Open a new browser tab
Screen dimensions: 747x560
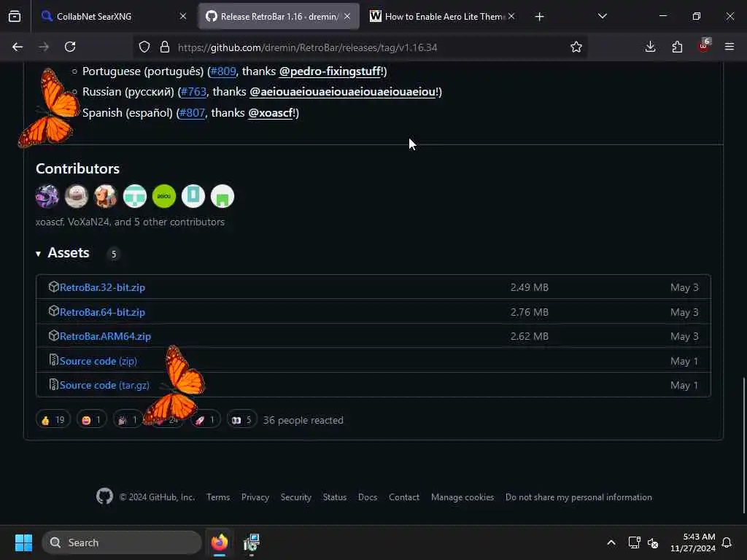point(539,17)
